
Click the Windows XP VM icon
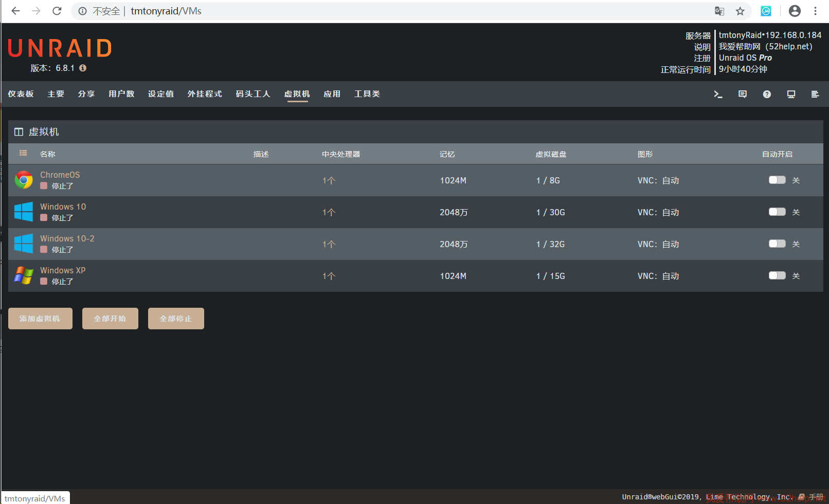(x=24, y=276)
